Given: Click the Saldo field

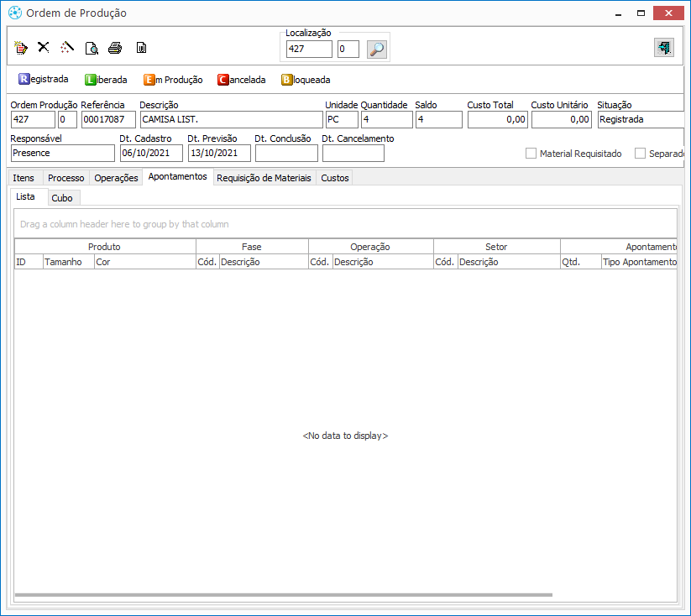Looking at the screenshot, I should (x=438, y=119).
